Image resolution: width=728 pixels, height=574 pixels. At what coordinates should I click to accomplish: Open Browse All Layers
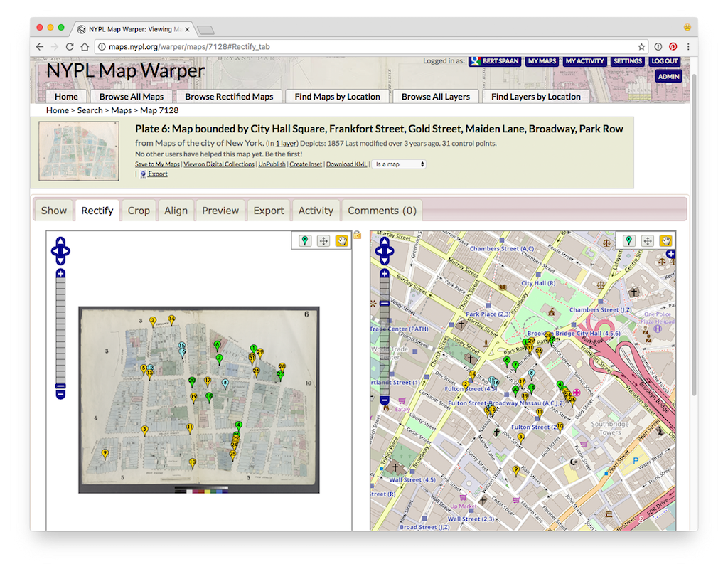(x=436, y=97)
